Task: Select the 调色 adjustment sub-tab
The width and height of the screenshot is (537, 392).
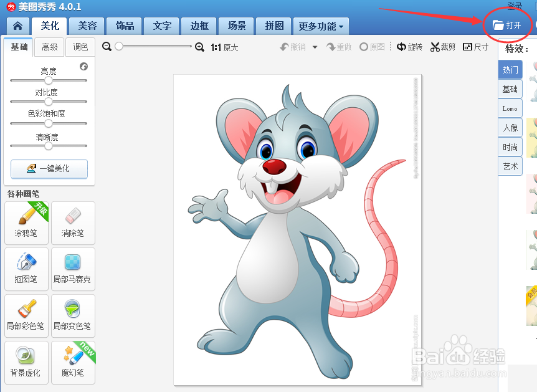Action: [x=80, y=47]
